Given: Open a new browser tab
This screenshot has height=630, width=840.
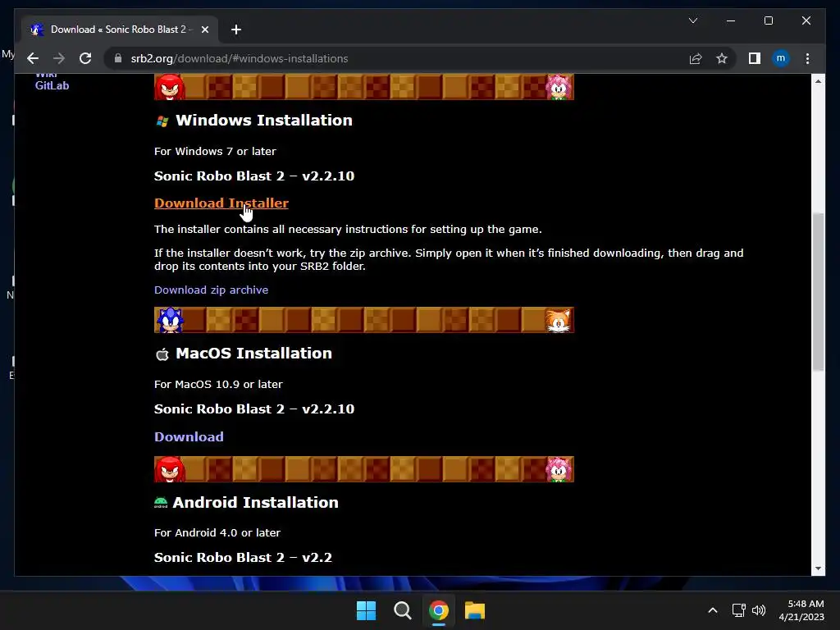Looking at the screenshot, I should tap(236, 30).
